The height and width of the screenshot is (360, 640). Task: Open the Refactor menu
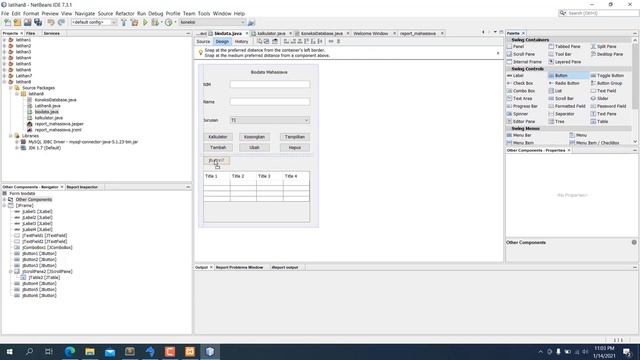pyautogui.click(x=124, y=13)
